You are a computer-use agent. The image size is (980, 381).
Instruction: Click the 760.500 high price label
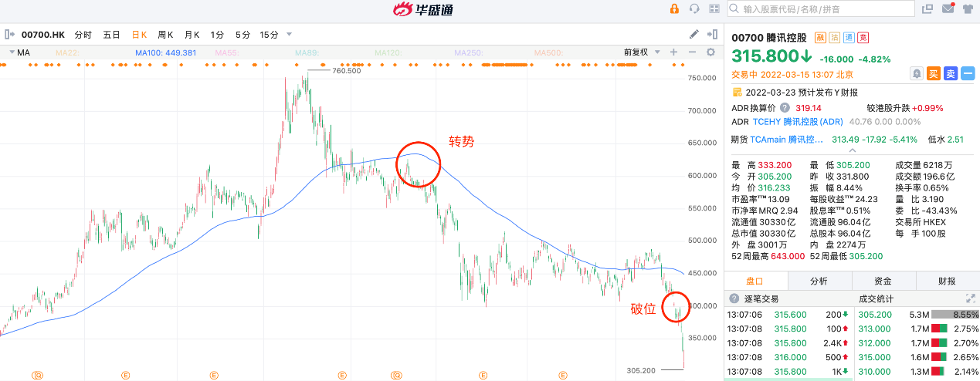pyautogui.click(x=346, y=70)
